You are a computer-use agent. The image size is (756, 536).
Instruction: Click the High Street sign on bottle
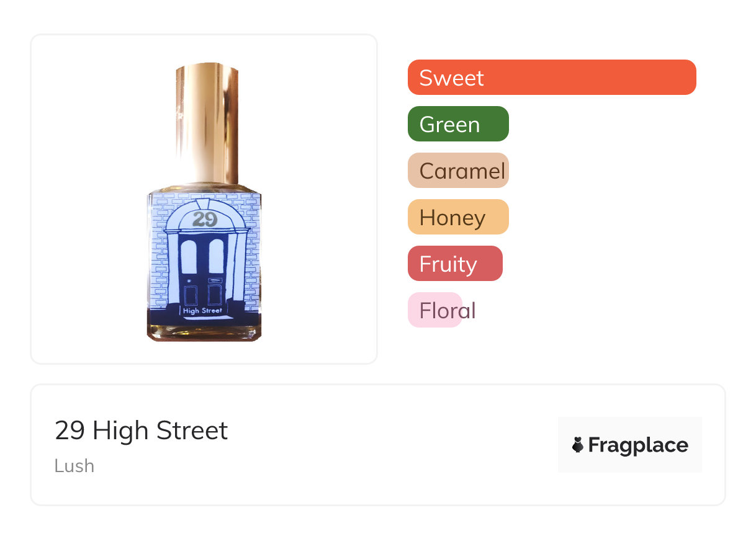pos(204,310)
